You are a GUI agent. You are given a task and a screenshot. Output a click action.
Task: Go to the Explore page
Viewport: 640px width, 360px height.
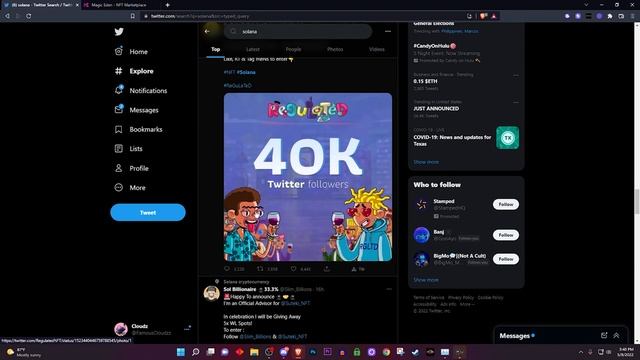pyautogui.click(x=134, y=71)
